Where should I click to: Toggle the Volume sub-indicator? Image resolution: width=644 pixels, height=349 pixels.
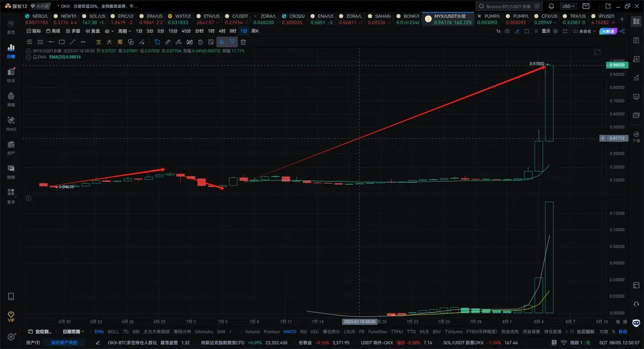click(252, 331)
